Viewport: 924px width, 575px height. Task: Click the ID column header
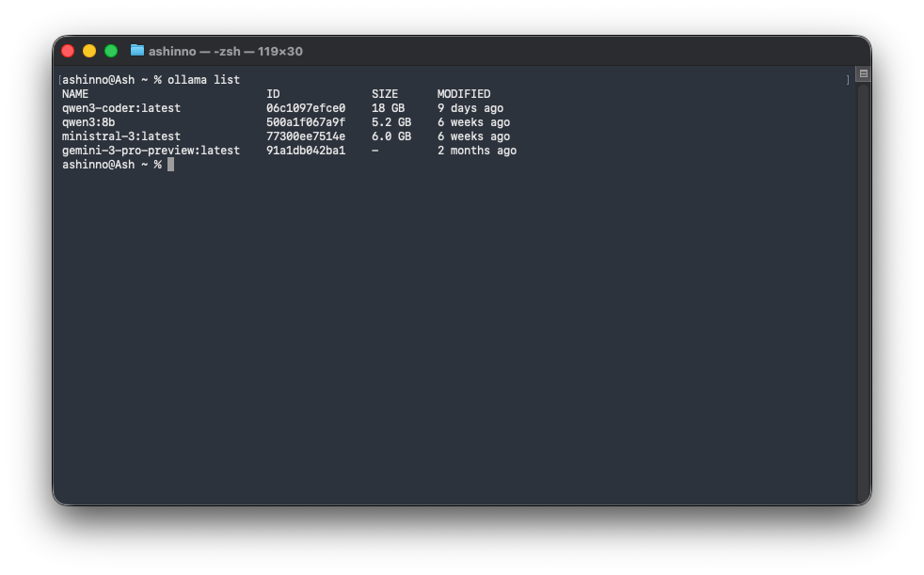(x=273, y=94)
